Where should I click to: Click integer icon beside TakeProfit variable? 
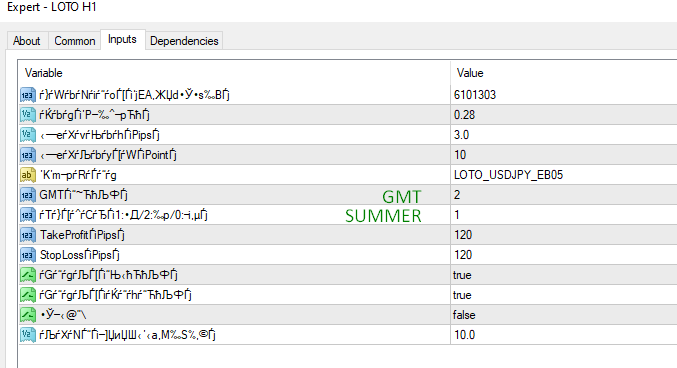(x=28, y=235)
